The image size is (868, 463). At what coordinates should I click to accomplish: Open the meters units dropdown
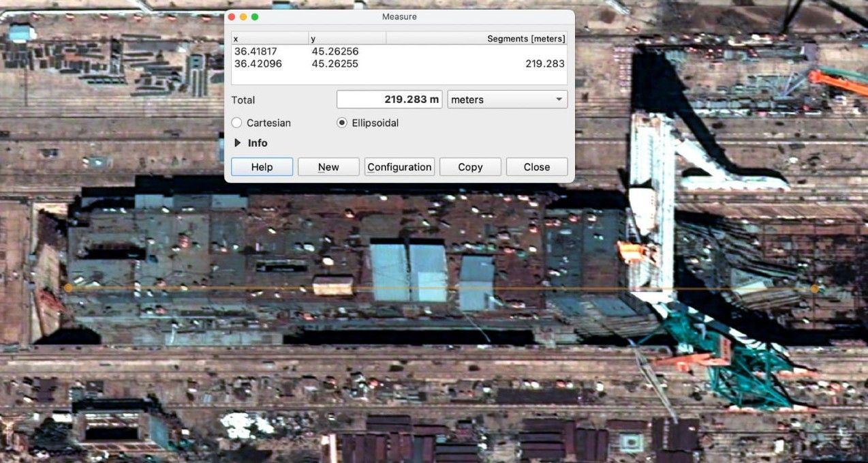(x=507, y=100)
